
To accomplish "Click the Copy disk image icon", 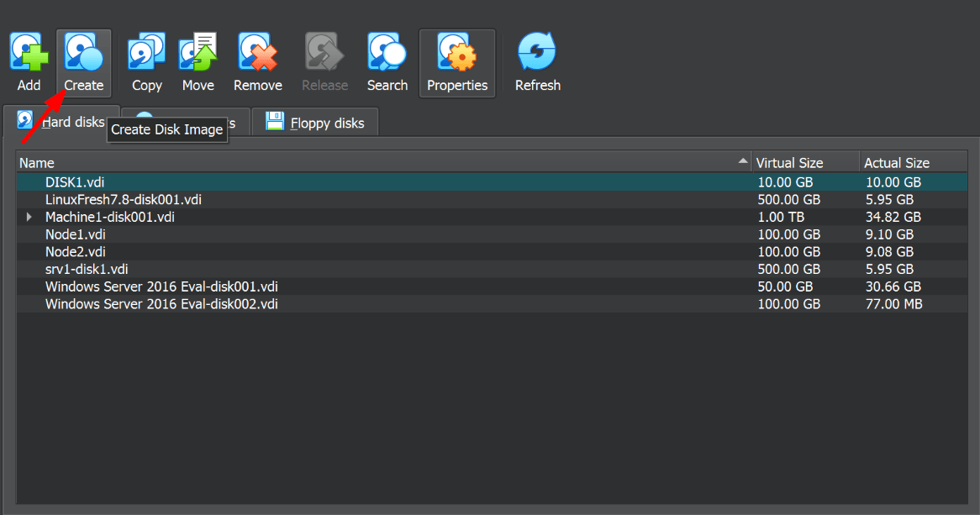I will 146,53.
